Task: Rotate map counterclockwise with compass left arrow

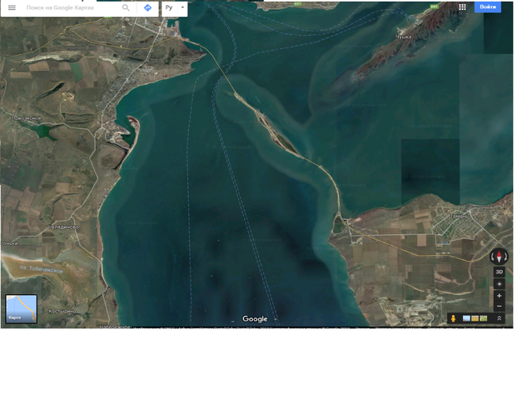Action: pyautogui.click(x=493, y=257)
